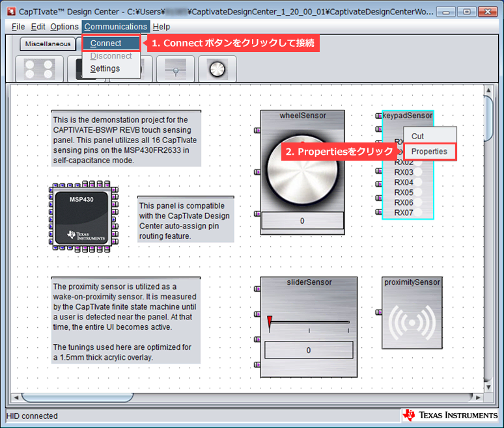504x428 pixels.
Task: Maximize the CapTIvate Design Center window
Action: point(467,12)
